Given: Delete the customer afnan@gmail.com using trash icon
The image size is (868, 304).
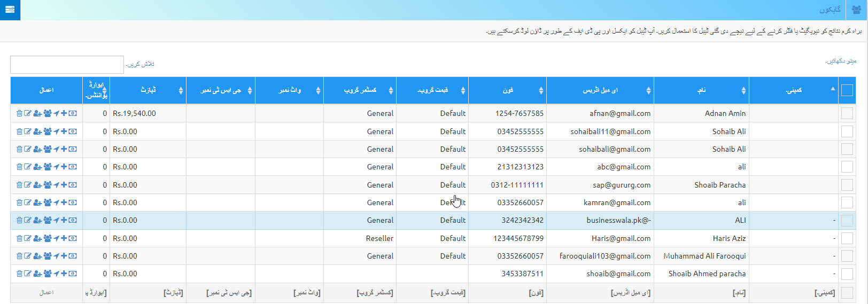Looking at the screenshot, I should pos(19,113).
